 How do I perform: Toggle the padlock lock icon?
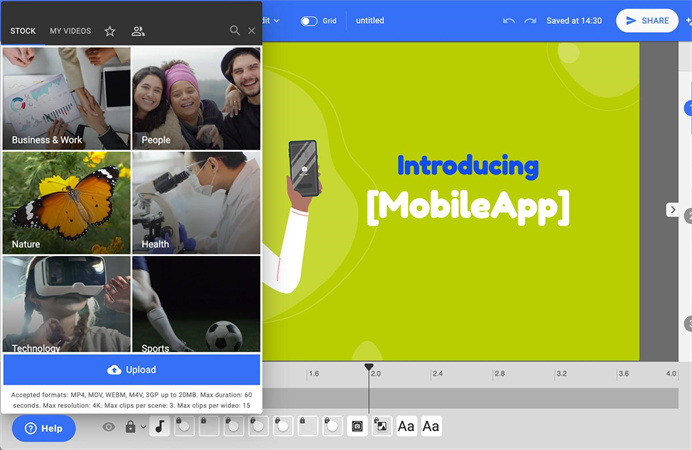[130, 427]
